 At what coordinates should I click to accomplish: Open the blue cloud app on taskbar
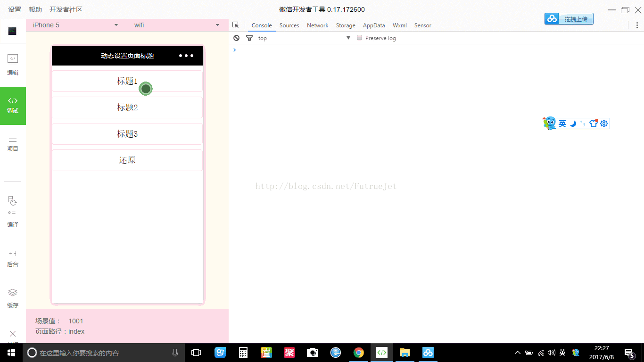click(428, 353)
